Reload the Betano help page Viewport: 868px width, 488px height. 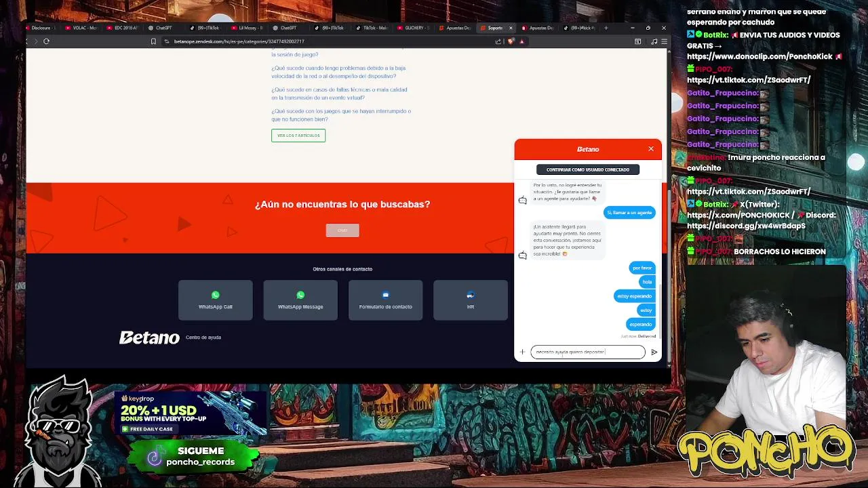46,41
